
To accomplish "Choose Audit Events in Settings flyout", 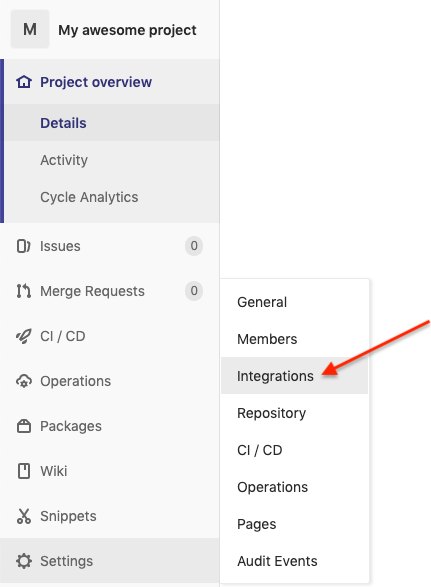I will click(277, 561).
